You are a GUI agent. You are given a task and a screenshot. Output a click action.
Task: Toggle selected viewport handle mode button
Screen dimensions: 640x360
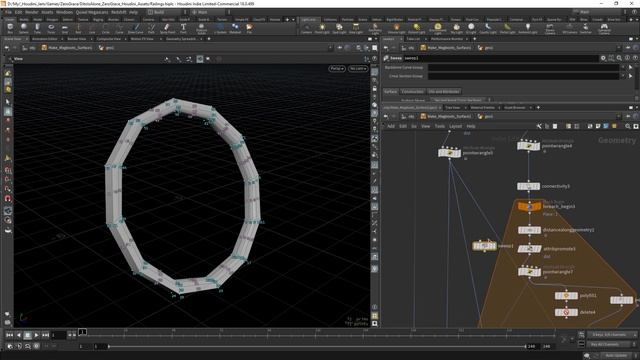click(x=200, y=59)
